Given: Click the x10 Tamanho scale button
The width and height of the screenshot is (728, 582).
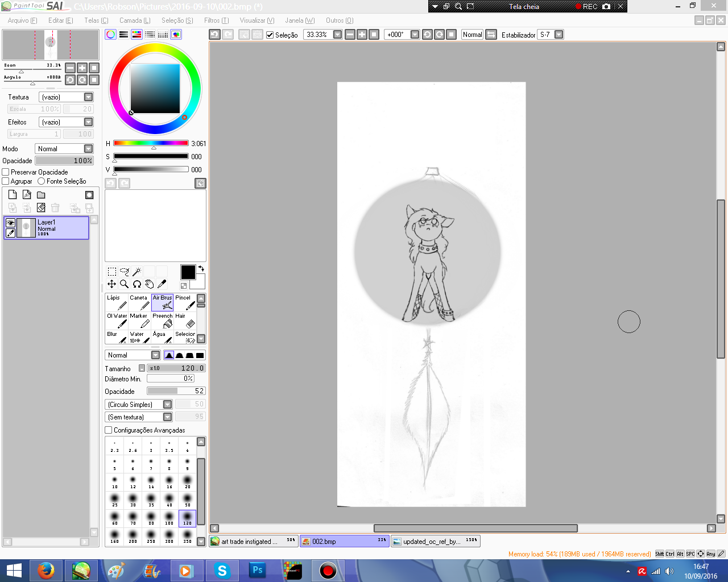Looking at the screenshot, I should pos(154,368).
